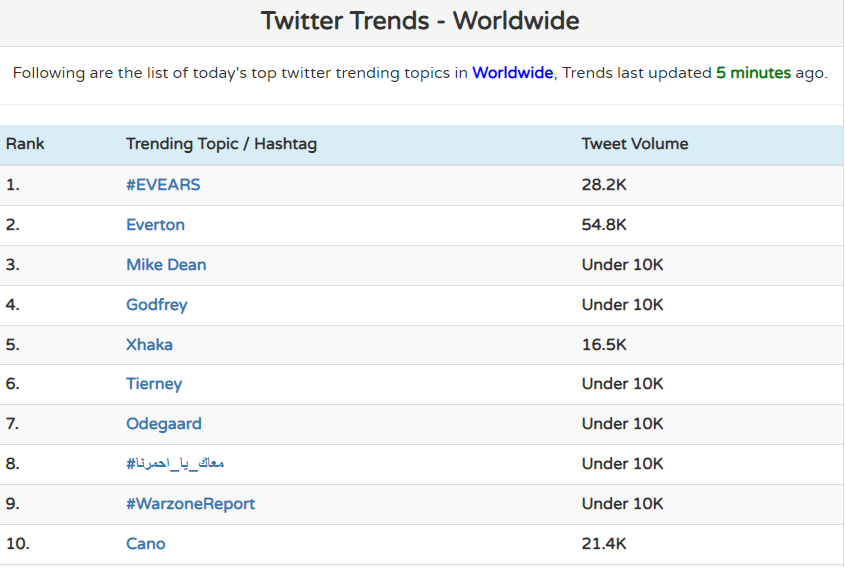Open the Tierney trending topic
This screenshot has height=567, width=845.
[154, 384]
